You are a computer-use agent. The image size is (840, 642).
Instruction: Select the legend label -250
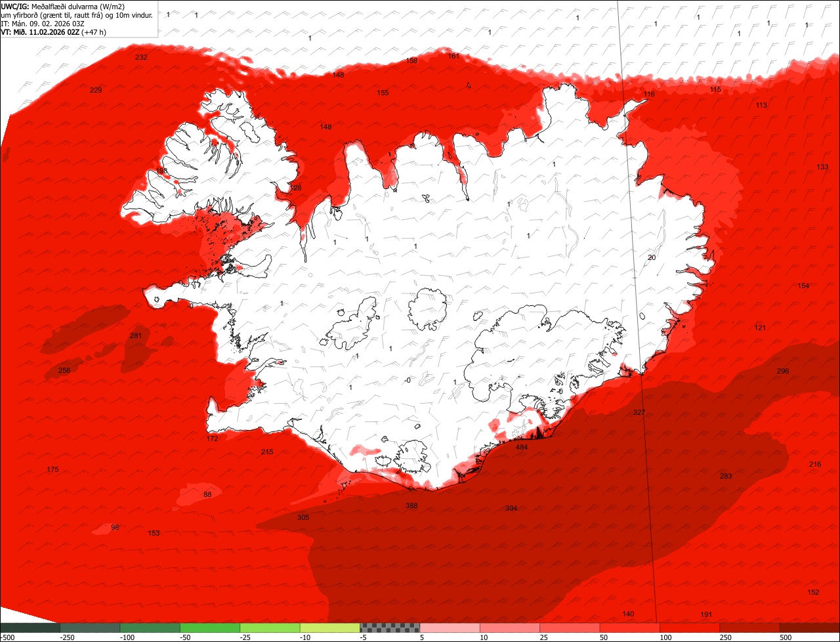66,637
